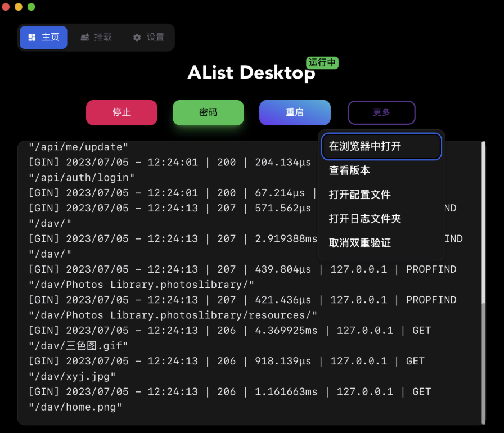Click 取消双重验证 menu entry
Image resolution: width=504 pixels, height=433 pixels.
381,243
